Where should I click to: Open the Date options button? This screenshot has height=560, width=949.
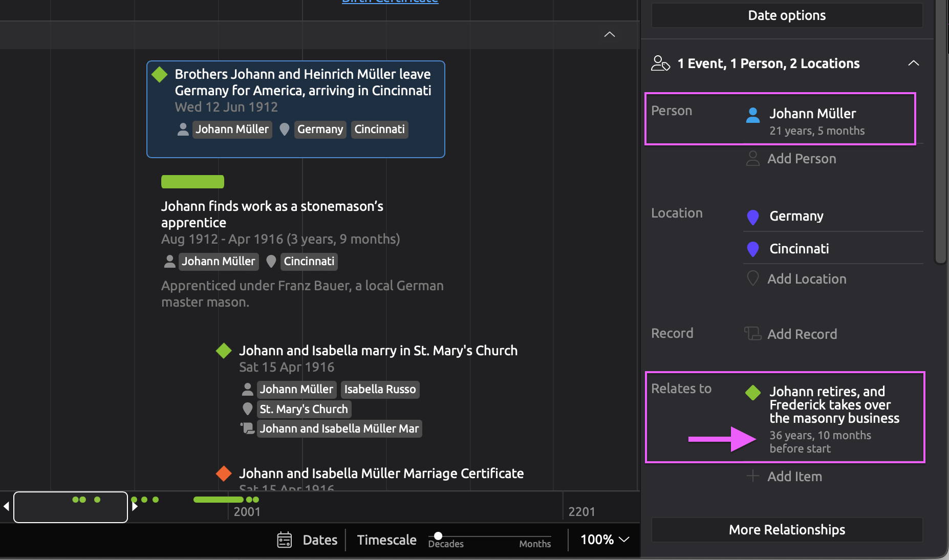786,15
